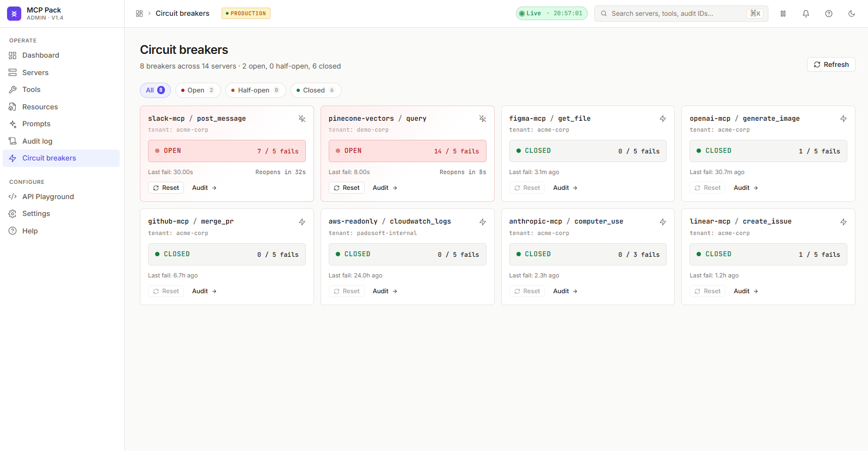The image size is (868, 451).
Task: Click Reset on the github-mcp card
Action: 166,291
